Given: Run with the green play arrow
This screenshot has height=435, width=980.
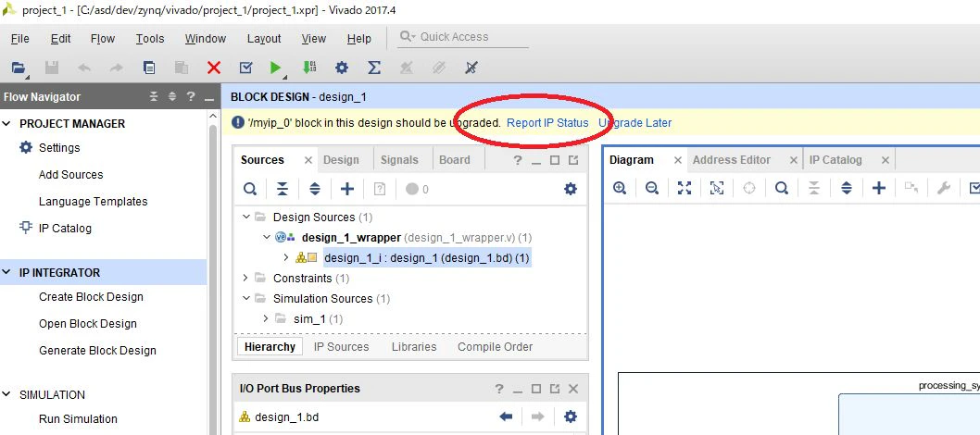Looking at the screenshot, I should (276, 68).
